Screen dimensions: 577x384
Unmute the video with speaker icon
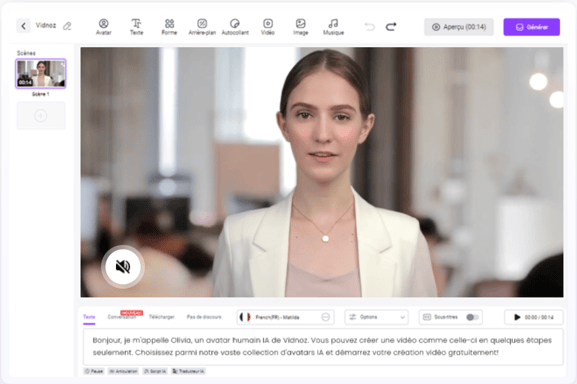[x=123, y=266]
